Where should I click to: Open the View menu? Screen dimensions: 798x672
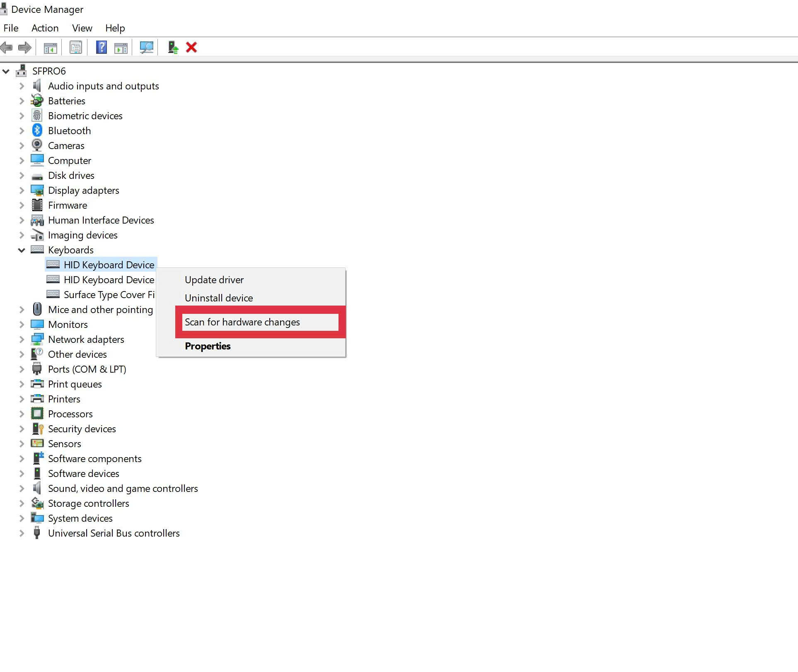tap(82, 28)
